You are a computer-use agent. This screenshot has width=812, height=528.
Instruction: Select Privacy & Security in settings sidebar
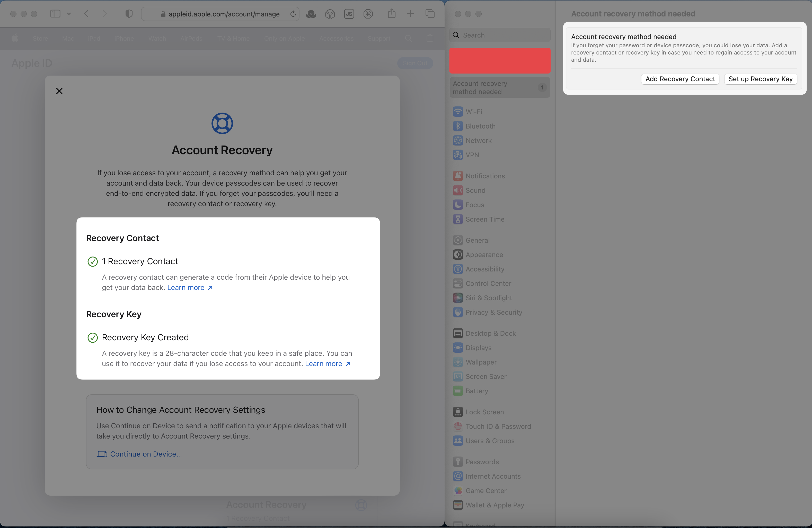tap(493, 312)
